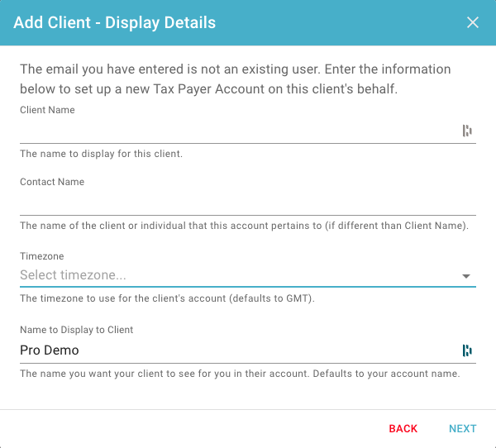Click the autofill icon beside Pro Demo

pos(467,350)
